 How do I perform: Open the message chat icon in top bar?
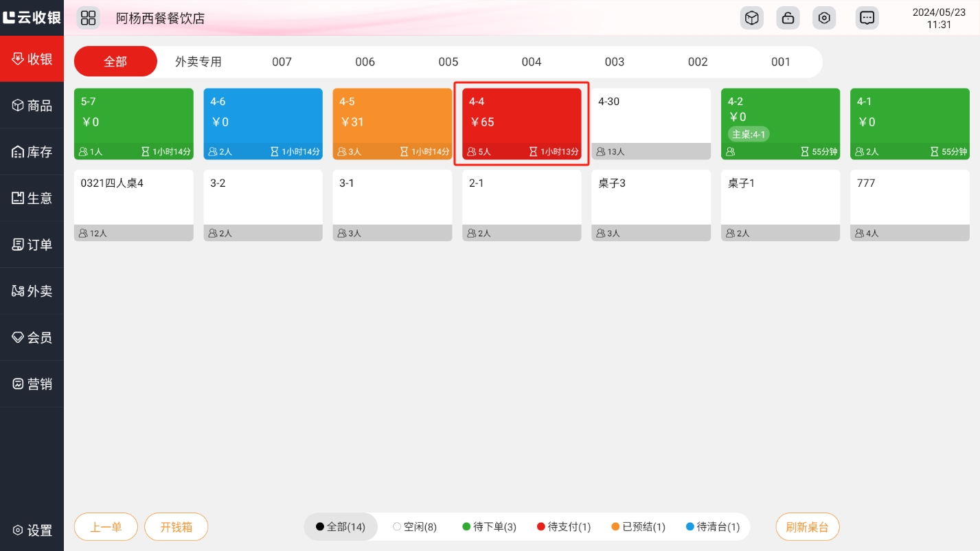coord(867,18)
